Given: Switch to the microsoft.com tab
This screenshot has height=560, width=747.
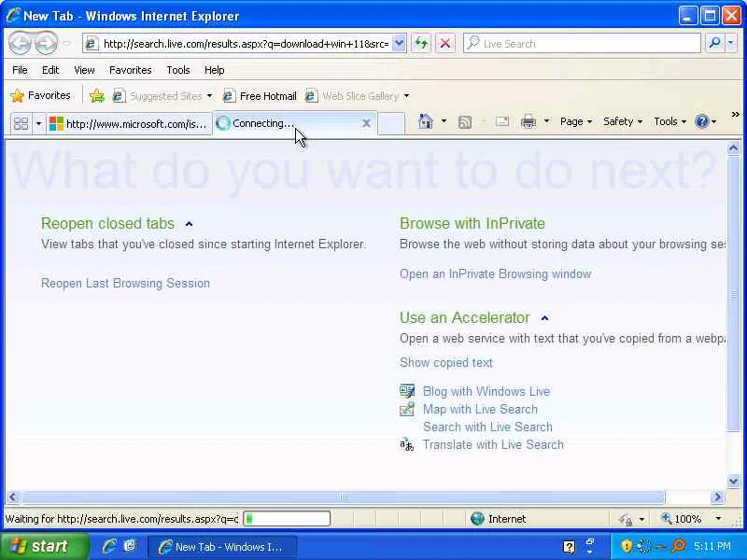Looking at the screenshot, I should [129, 124].
